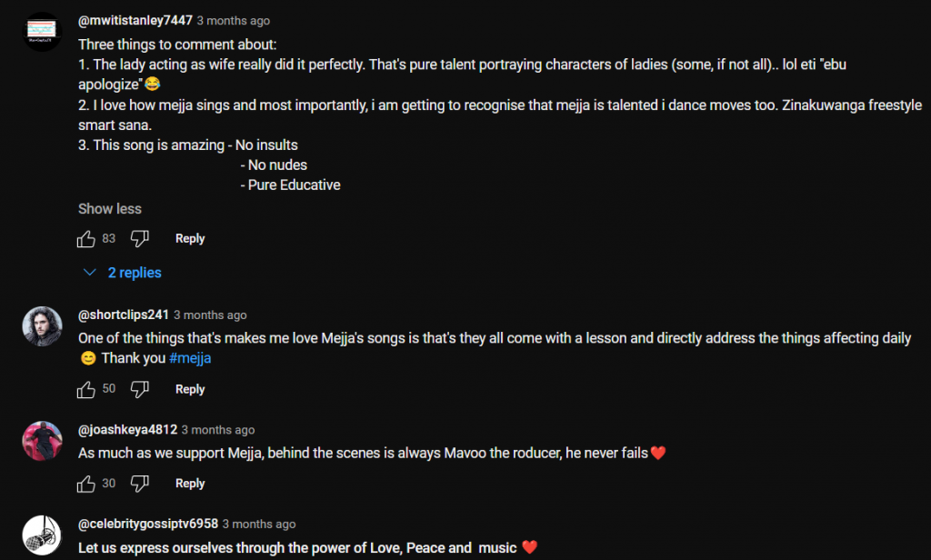
Task: Click @joashkeya4812's profile avatar
Action: coord(42,441)
